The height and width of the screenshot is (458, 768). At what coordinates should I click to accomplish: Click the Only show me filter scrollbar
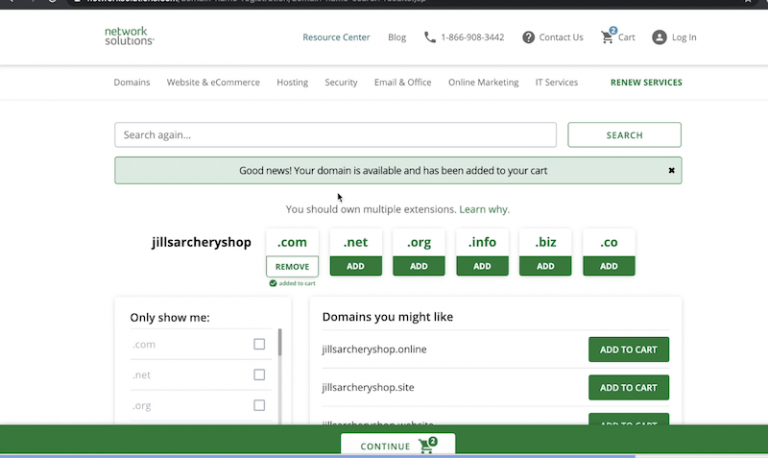click(x=280, y=342)
